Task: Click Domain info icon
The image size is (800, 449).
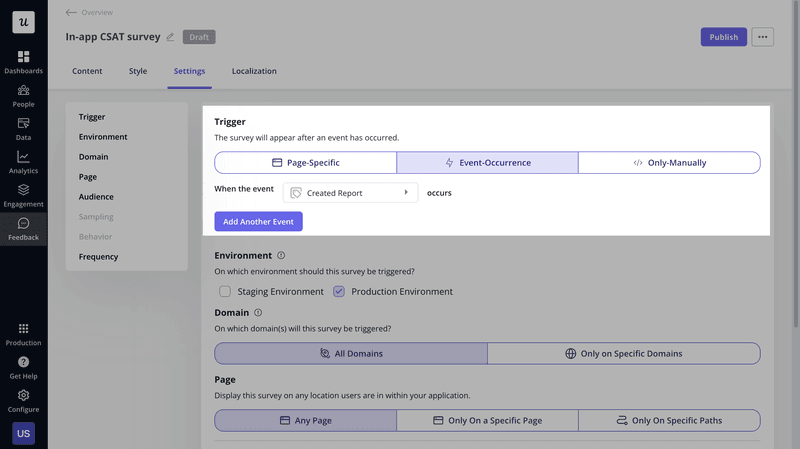Action: [x=258, y=312]
